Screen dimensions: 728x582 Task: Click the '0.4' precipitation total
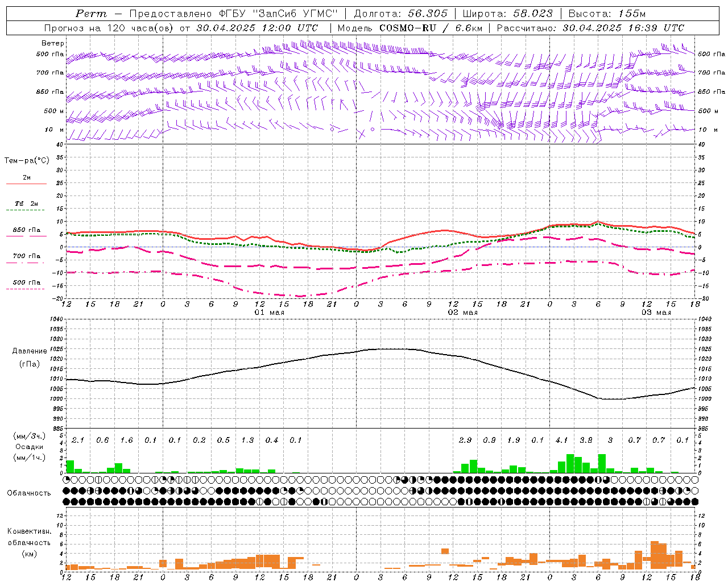272,440
